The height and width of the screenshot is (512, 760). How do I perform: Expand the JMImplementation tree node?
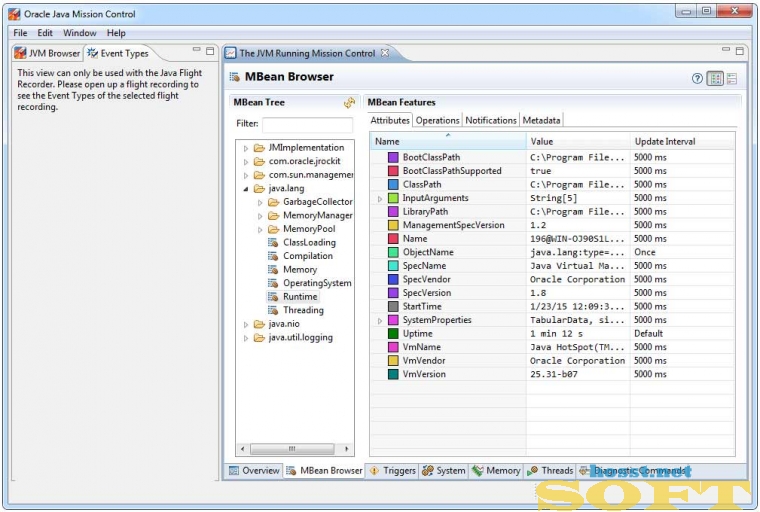coord(246,148)
